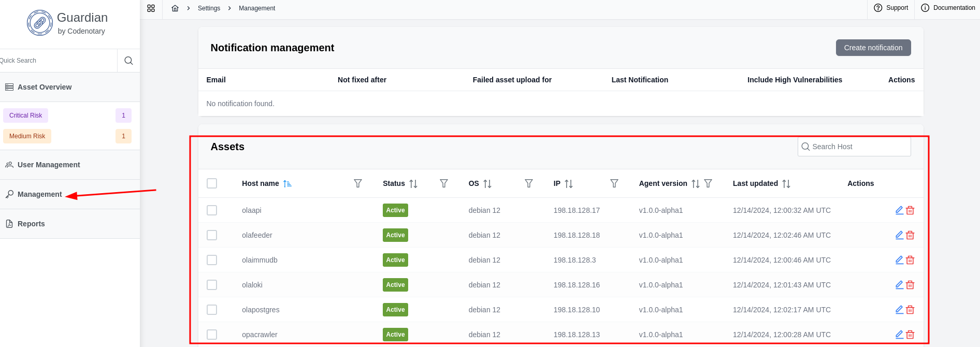Click the 'No notification found.' message
Screen dimensions: 980x347
tap(240, 104)
